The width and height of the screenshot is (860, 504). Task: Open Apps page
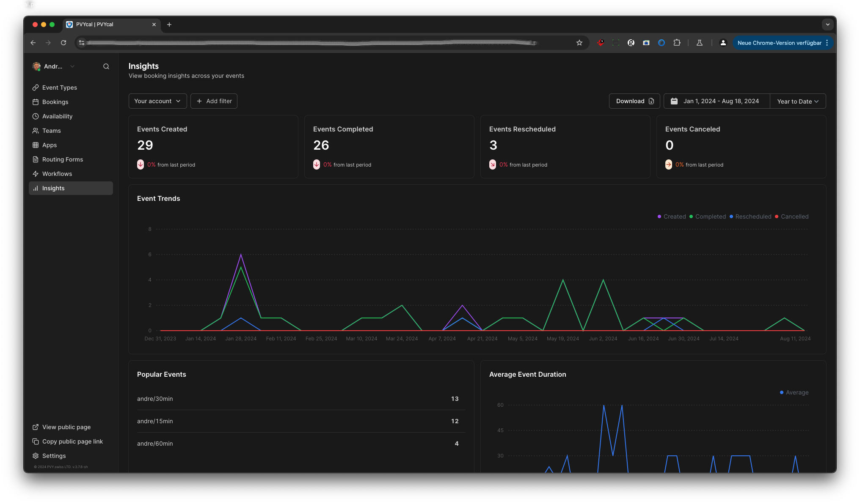point(71,145)
